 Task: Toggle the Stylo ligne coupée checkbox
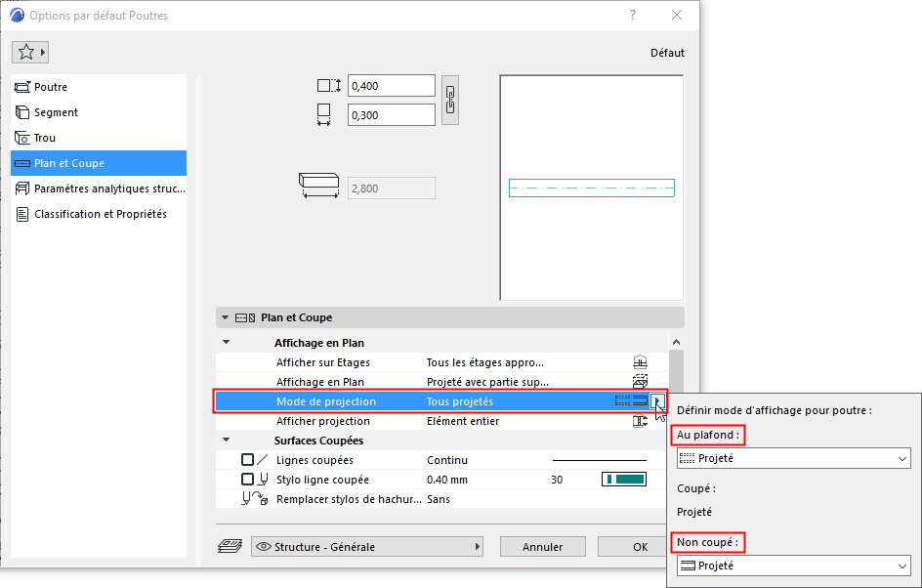[x=247, y=480]
